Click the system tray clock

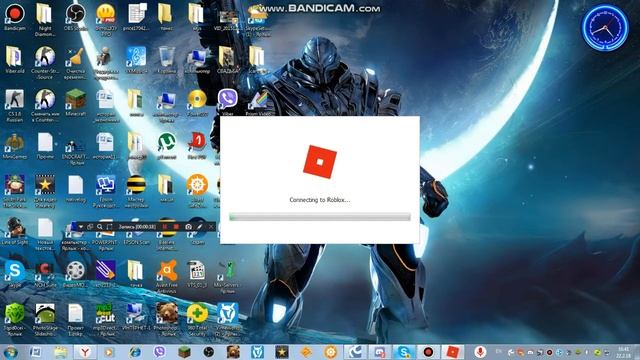click(624, 352)
